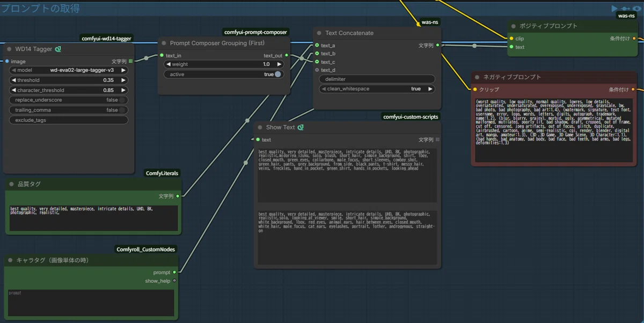This screenshot has height=323, width=644.
Task: Click the grid output socket on WD14 Tagger
Action: pyautogui.click(x=130, y=62)
